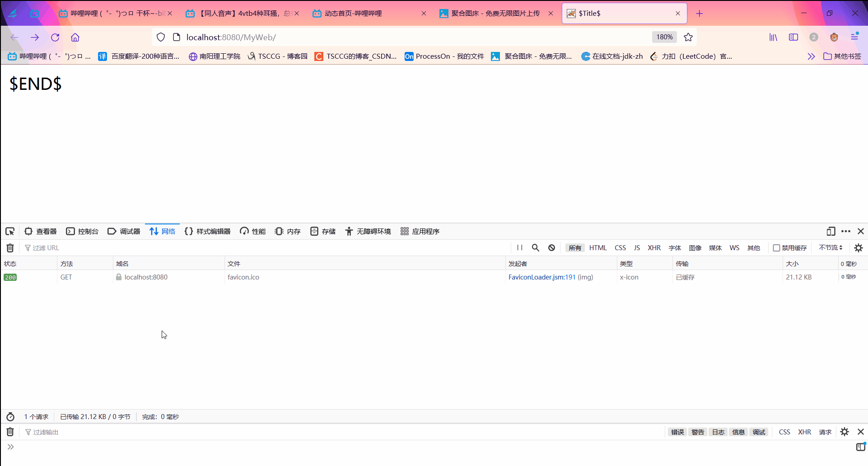Screen dimensions: 868x466
Task: Open 力扣 LeetCode bookmark
Action: coord(691,56)
